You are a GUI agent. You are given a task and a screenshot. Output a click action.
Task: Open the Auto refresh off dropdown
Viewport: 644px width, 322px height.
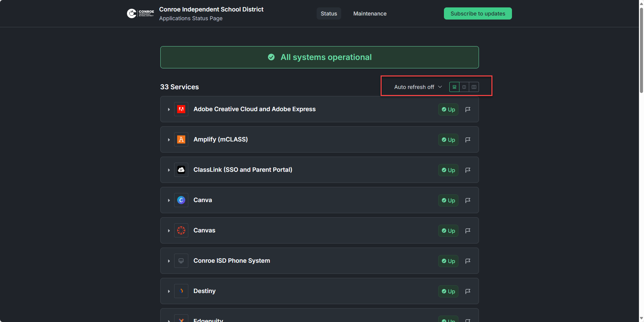418,87
